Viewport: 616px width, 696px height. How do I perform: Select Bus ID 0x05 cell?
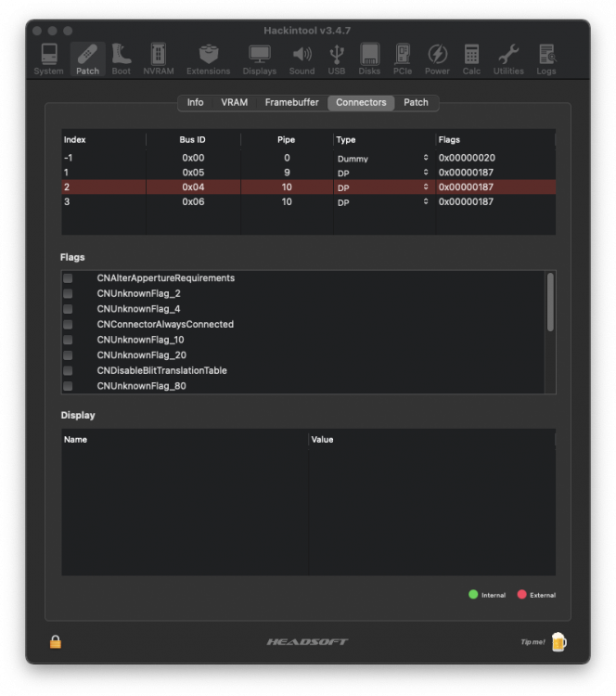pos(193,173)
